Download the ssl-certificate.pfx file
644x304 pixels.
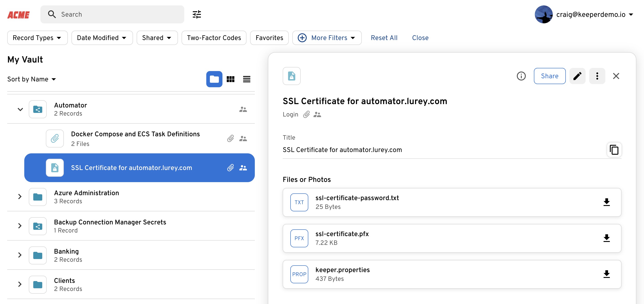pyautogui.click(x=606, y=238)
